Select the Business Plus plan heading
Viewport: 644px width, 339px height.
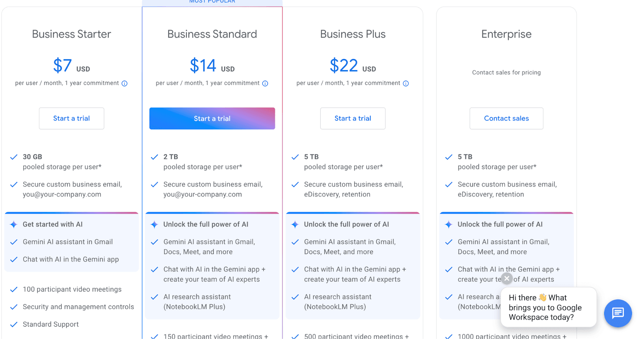(x=353, y=34)
